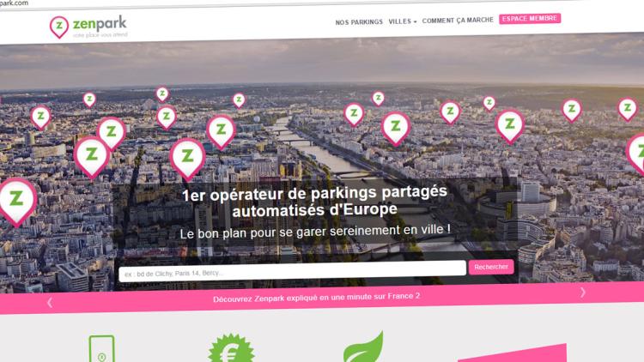Select large Z map pin at far left edge
The width and height of the screenshot is (644, 362).
[16, 202]
